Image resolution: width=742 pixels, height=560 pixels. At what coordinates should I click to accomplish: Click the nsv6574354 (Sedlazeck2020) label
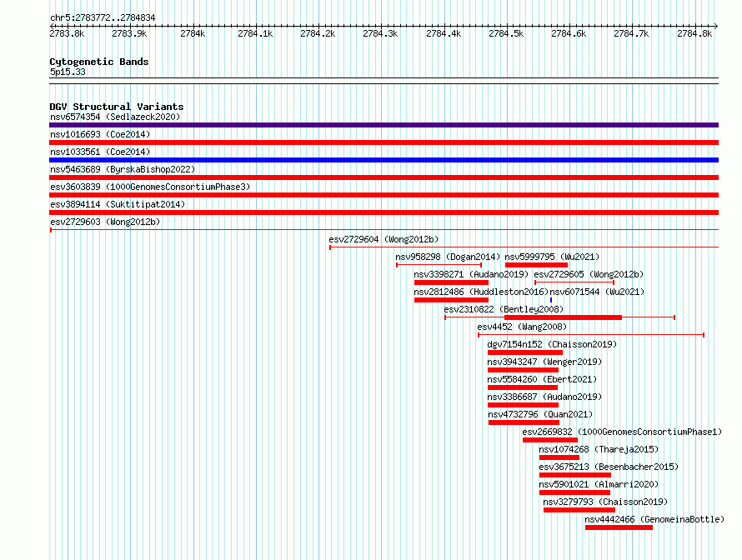click(x=115, y=117)
